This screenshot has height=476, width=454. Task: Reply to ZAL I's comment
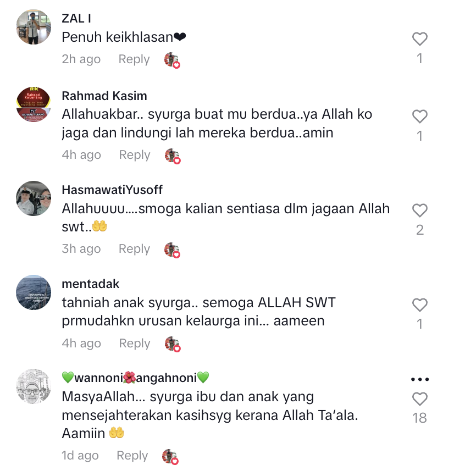[x=134, y=59]
